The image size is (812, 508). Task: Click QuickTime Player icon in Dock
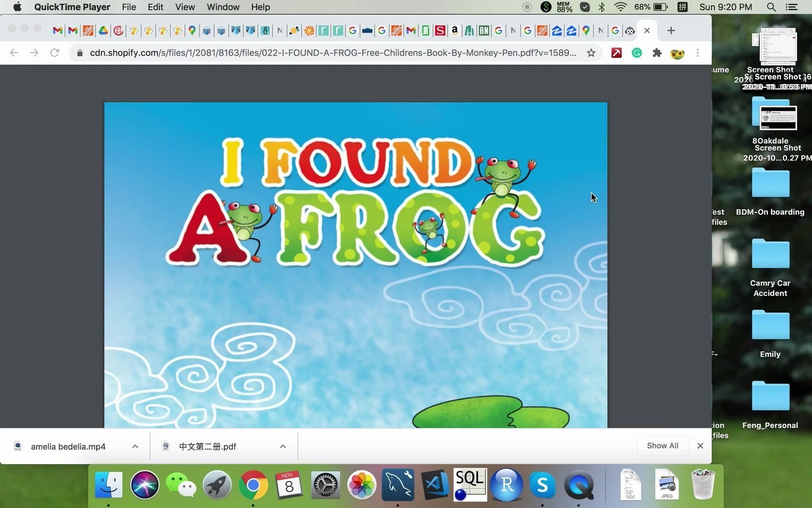pyautogui.click(x=578, y=484)
